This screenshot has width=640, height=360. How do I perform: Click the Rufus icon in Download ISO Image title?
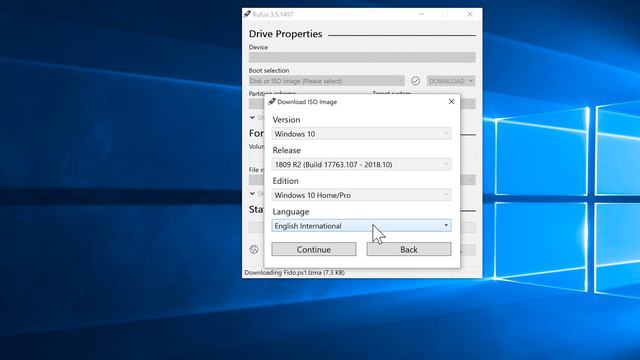point(272,102)
